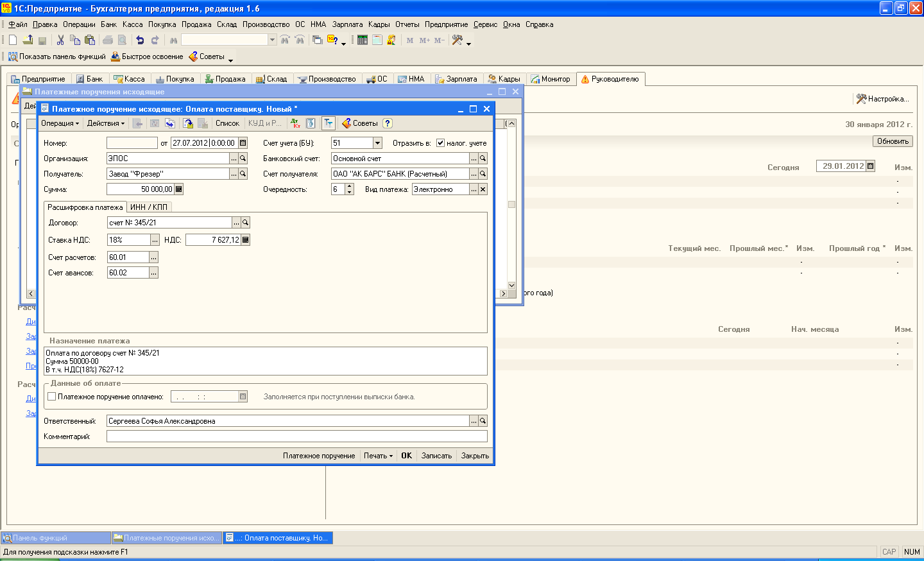Create a new document via toolbar icon
The width and height of the screenshot is (924, 561).
(x=13, y=40)
